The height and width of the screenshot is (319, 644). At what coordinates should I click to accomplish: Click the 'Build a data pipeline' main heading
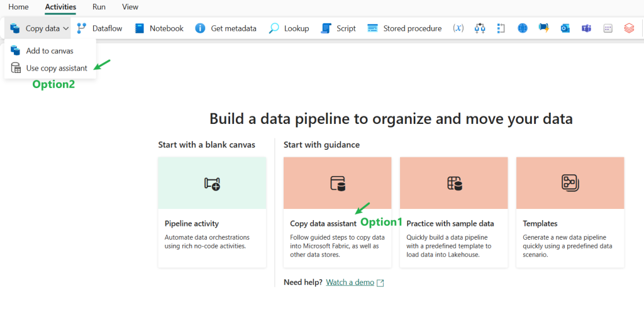[x=391, y=119]
